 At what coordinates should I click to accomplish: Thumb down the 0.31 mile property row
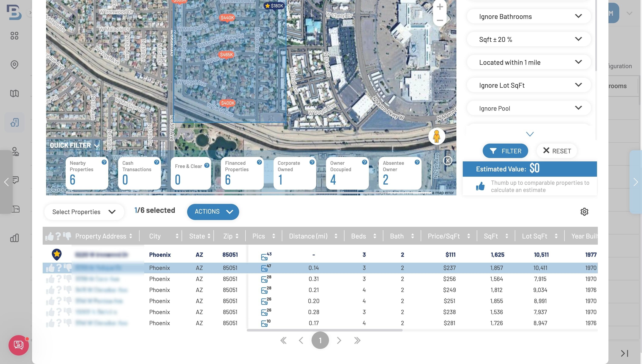pos(68,279)
